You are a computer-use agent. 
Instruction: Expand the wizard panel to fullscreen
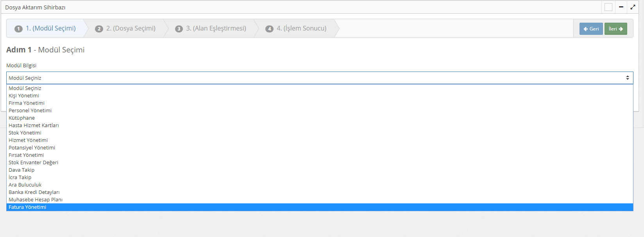point(633,7)
